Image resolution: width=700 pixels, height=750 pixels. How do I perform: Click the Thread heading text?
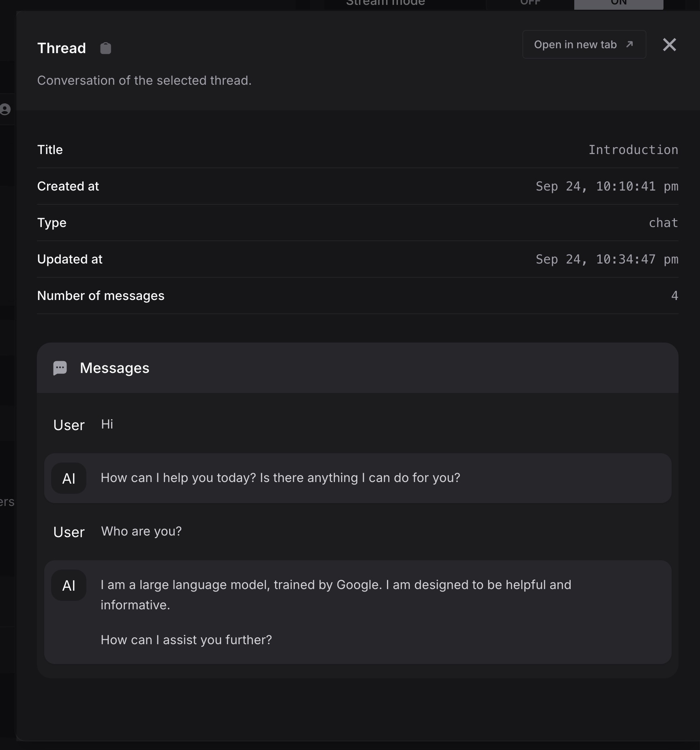tap(62, 48)
